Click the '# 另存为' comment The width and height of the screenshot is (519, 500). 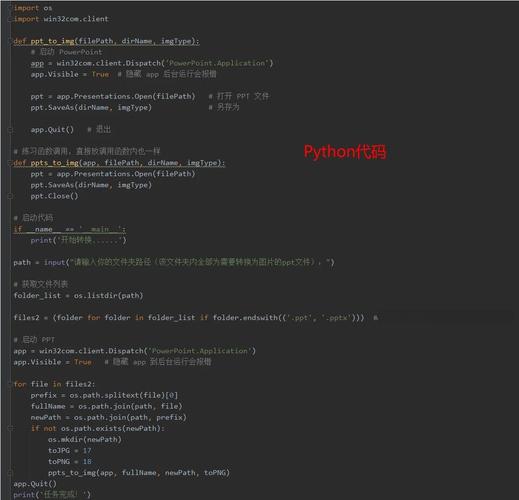click(x=224, y=107)
